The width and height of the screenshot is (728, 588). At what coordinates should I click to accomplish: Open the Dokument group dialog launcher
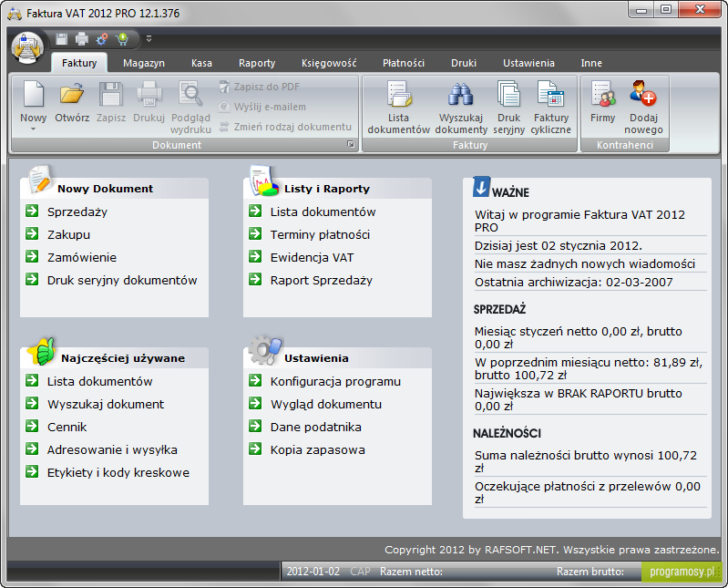coord(351,144)
